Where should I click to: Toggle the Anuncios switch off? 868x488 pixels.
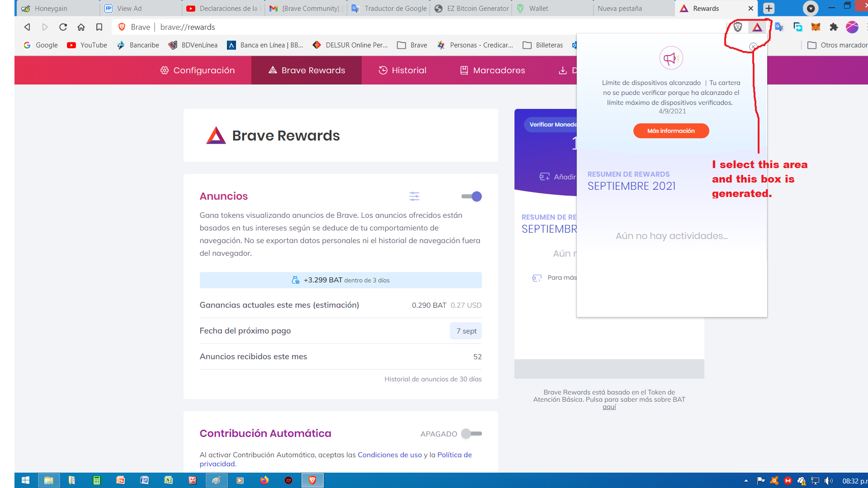click(472, 196)
